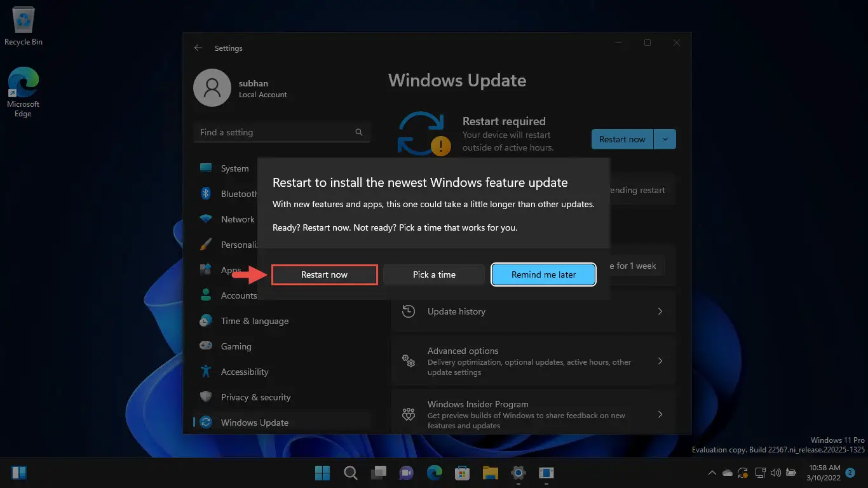Focus the Find a setting search box

281,132
